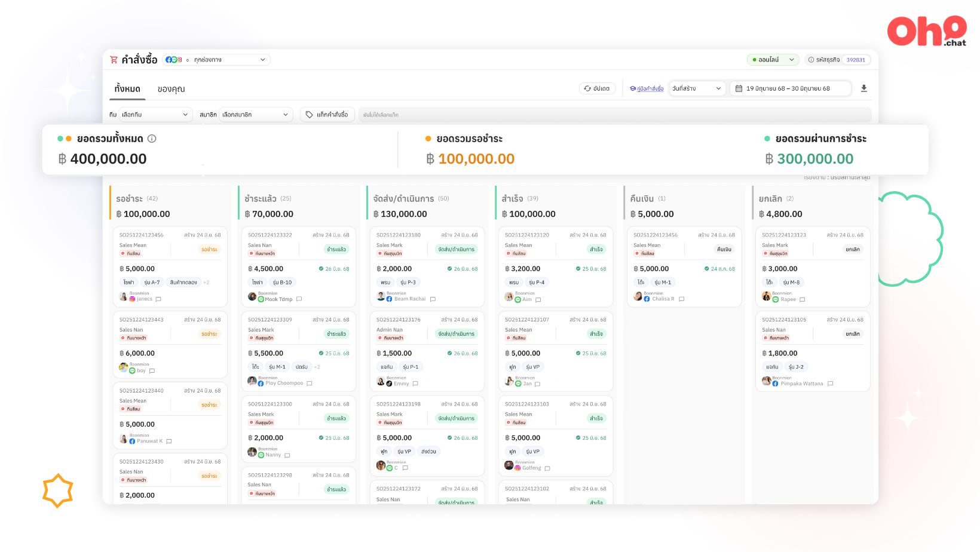Click the +2 more tags on order SO251224123456 in the รอชำระ column
This screenshot has height=552, width=980.
(x=206, y=283)
